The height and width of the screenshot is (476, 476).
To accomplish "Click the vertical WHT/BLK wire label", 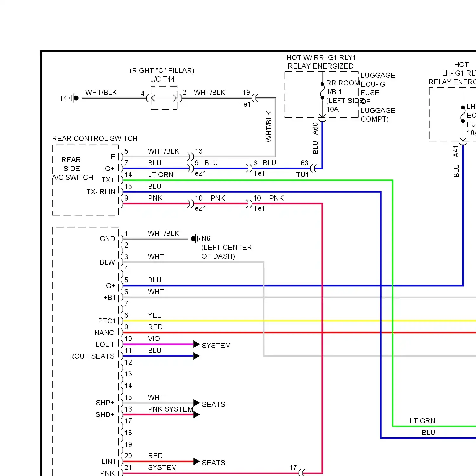I will click(x=269, y=127).
